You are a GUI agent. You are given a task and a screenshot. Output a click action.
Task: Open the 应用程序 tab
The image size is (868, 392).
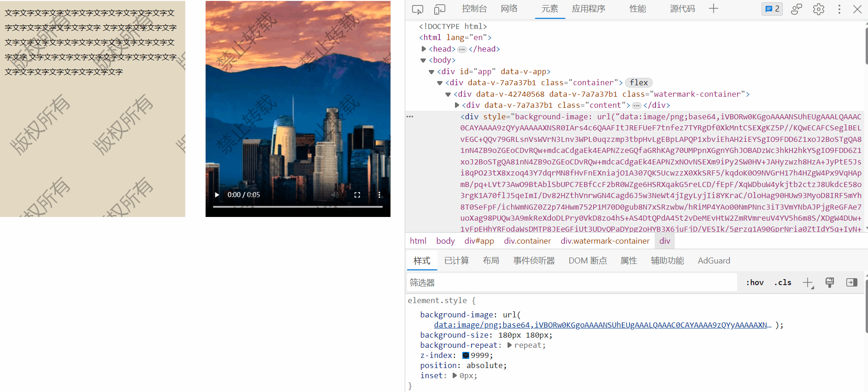pyautogui.click(x=589, y=9)
